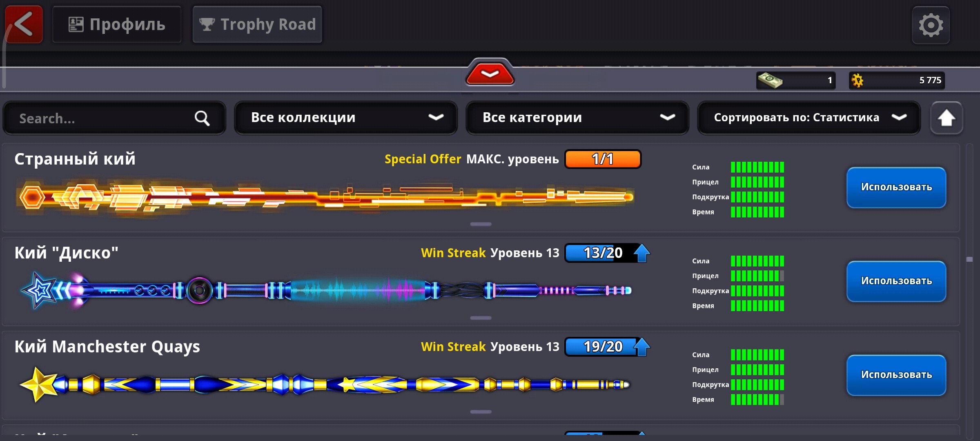Click the gold cue-pieces gear icon
The width and height of the screenshot is (980, 441).
click(x=857, y=80)
